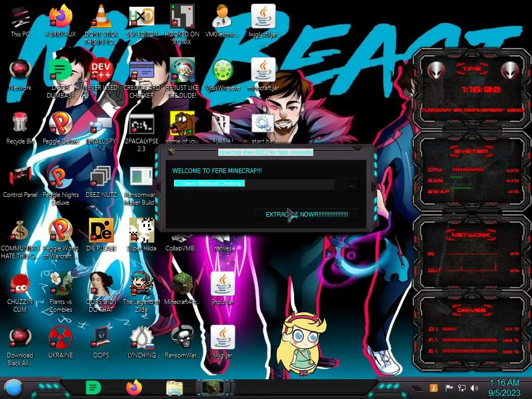Open the green chat app on taskbar

(93, 388)
